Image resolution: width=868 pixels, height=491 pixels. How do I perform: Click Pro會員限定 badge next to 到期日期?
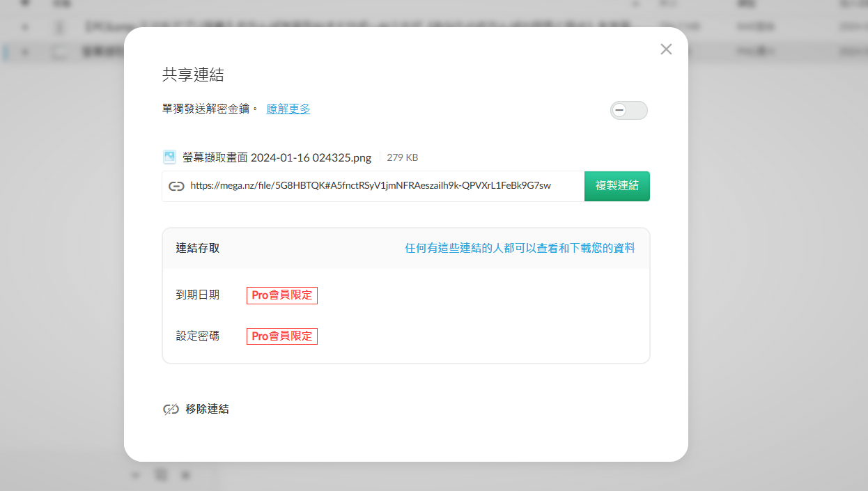click(281, 295)
